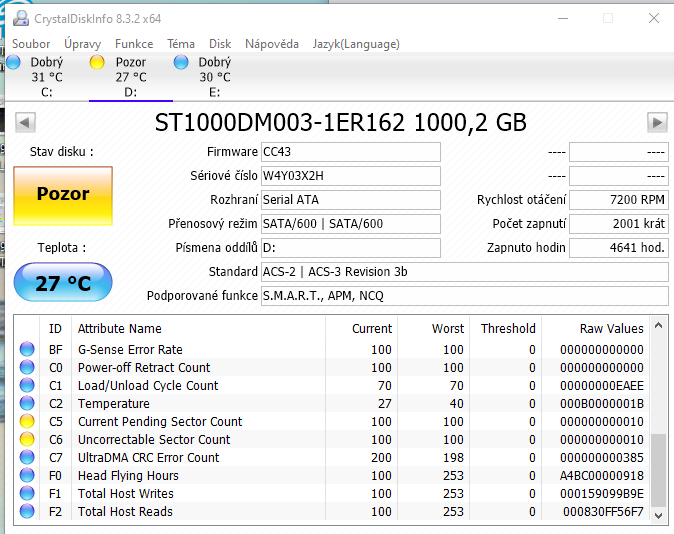Expand the Téma menu

(181, 44)
